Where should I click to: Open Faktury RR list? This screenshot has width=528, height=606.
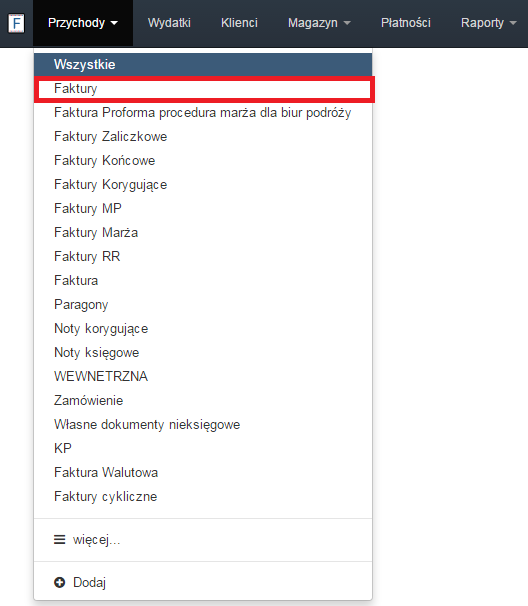click(203, 256)
